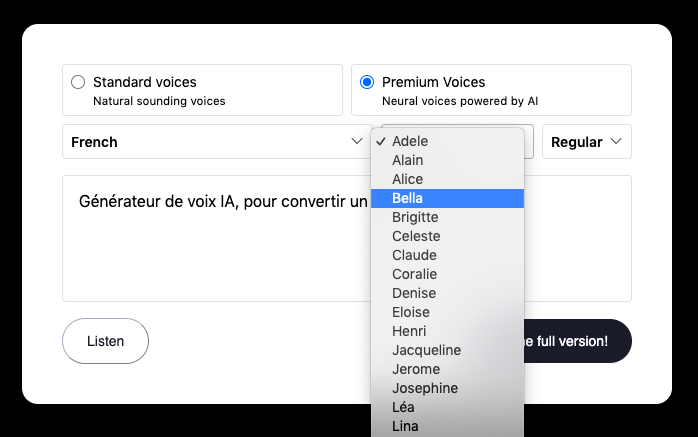Click the Listen button

pyautogui.click(x=105, y=341)
